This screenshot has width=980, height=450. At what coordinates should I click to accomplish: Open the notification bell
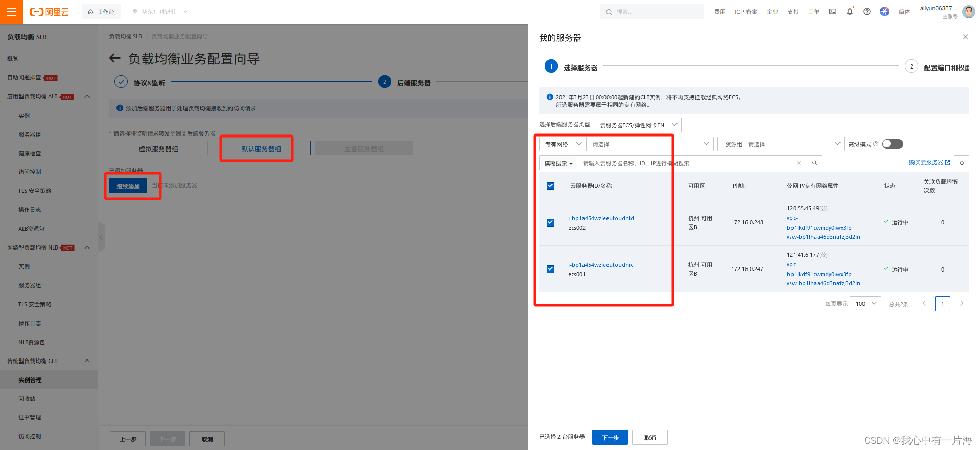point(850,11)
